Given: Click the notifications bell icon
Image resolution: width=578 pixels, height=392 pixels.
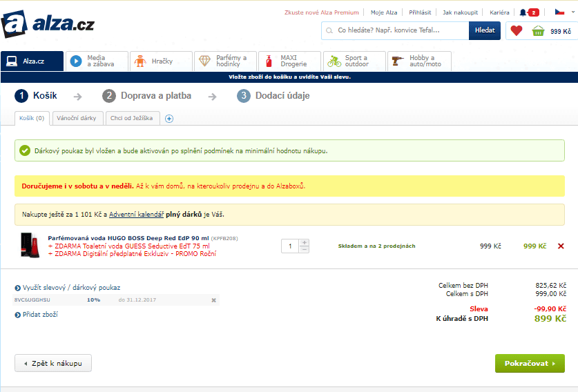Looking at the screenshot, I should pyautogui.click(x=523, y=12).
